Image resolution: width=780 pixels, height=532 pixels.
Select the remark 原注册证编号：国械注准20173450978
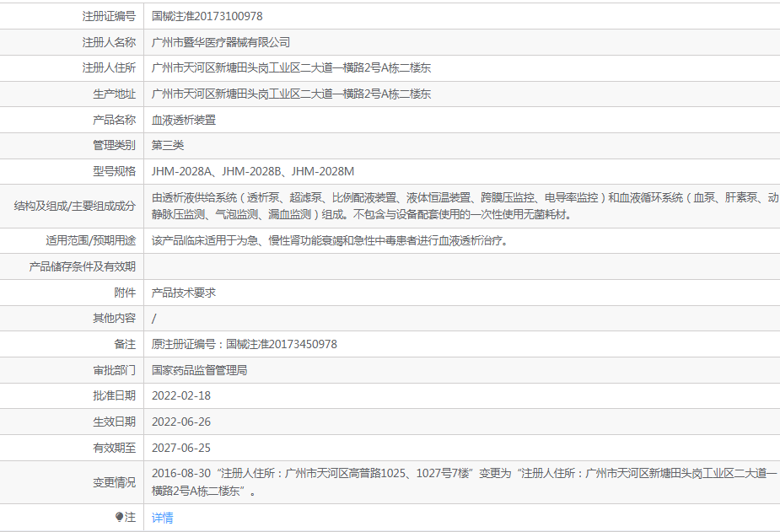pos(245,344)
